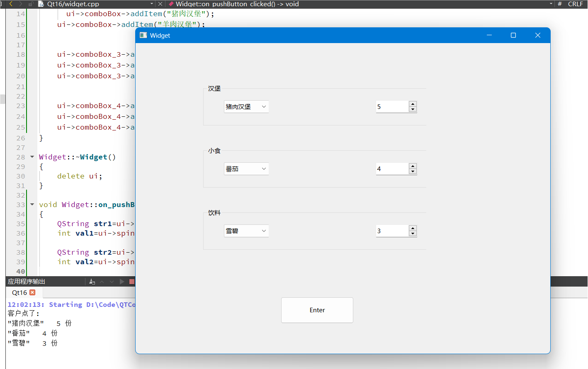The image size is (588, 369).
Task: Close the widget.cpp document with X
Action: (160, 4)
